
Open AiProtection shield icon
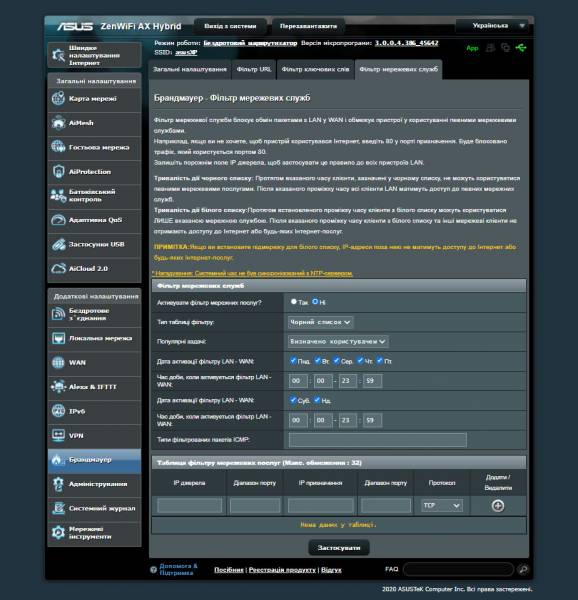59,171
